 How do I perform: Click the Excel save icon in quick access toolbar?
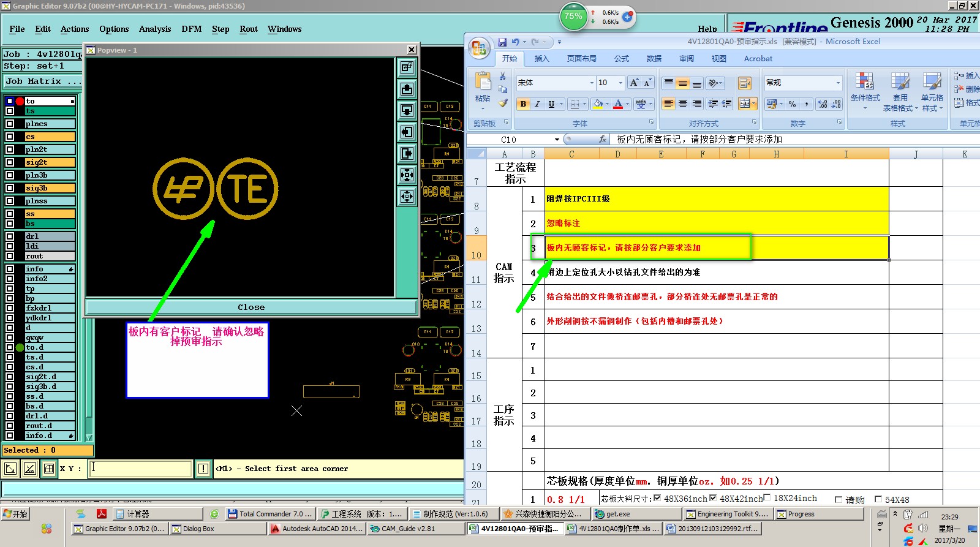502,42
